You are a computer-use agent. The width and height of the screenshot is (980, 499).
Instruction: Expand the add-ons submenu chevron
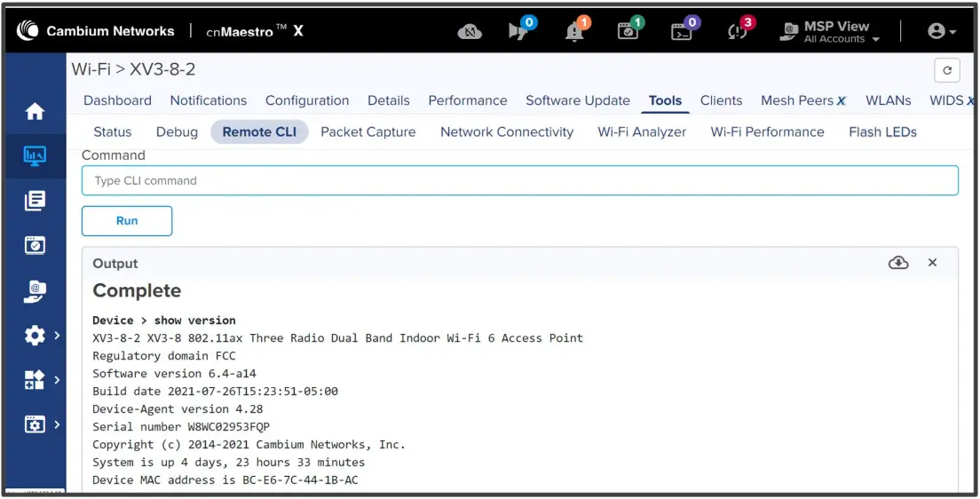tap(57, 379)
